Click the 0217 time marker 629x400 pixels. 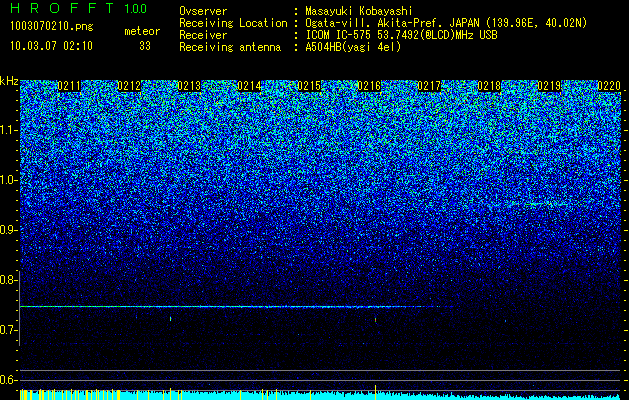pos(429,86)
